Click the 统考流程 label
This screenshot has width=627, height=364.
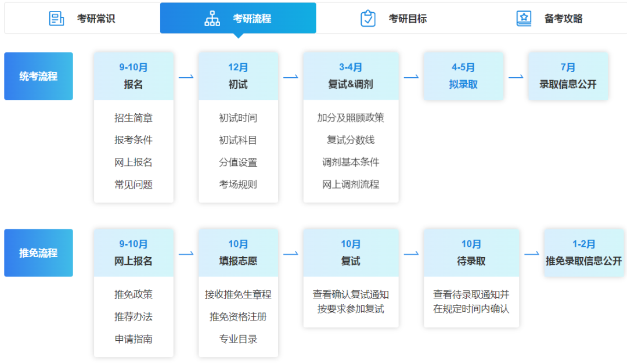point(38,76)
